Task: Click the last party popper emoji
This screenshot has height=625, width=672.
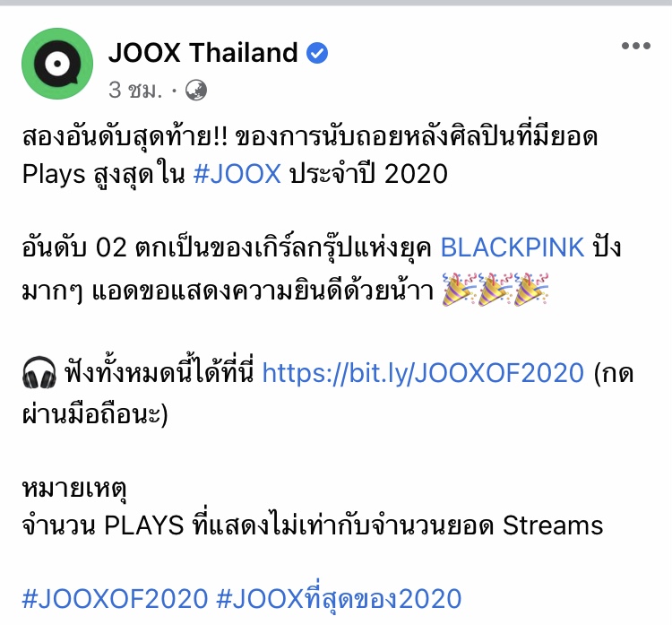Action: 531,289
